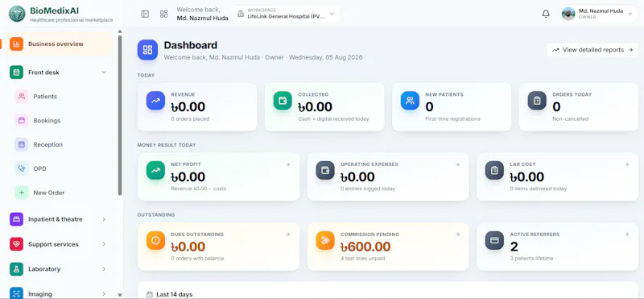Click the Imaging scan icon
The height and width of the screenshot is (299, 644).
(x=16, y=293)
